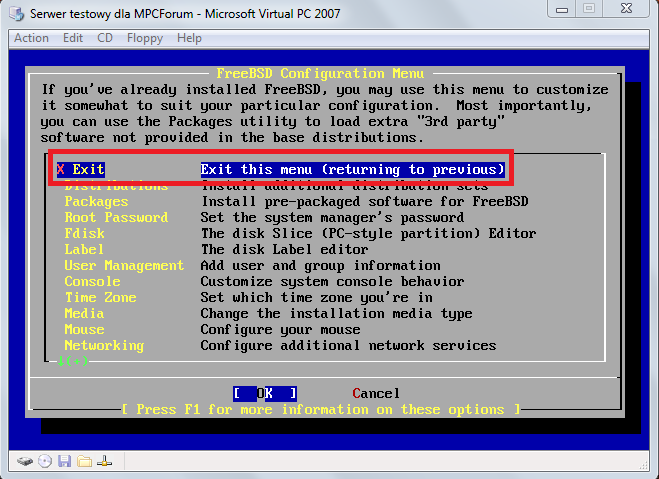Screen dimensions: 659x479
Task: Click the hard disk status icon
Action: point(25,461)
